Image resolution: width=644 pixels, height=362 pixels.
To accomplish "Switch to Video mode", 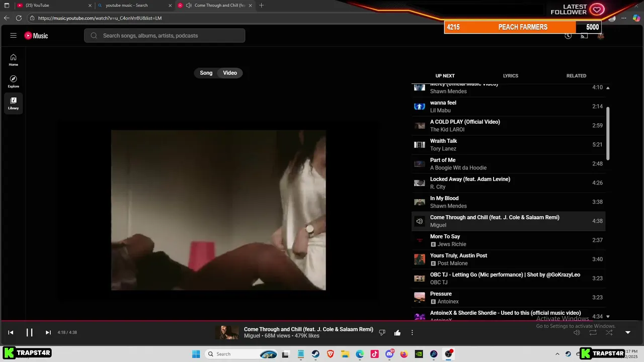I will tap(230, 73).
